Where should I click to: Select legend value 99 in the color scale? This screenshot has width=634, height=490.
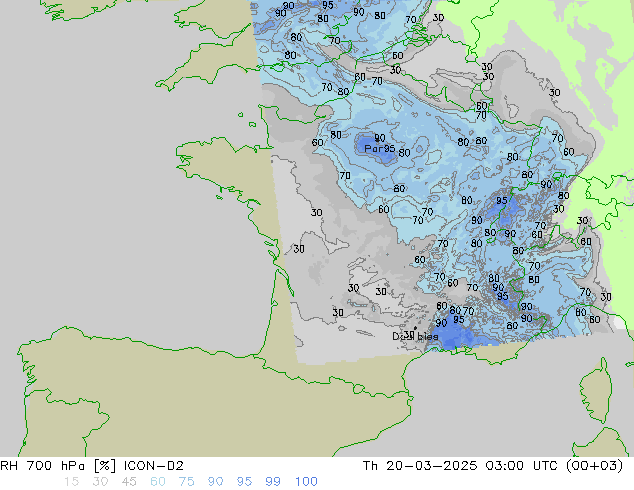tap(273, 482)
